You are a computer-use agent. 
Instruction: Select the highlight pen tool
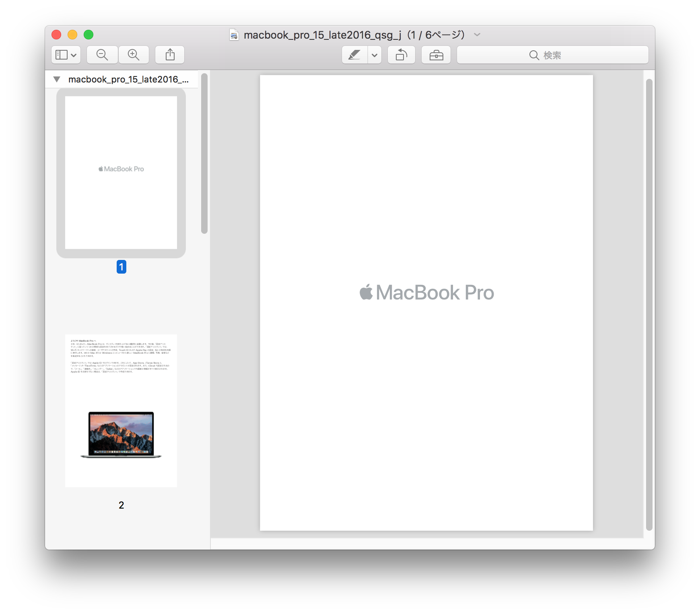pyautogui.click(x=354, y=55)
